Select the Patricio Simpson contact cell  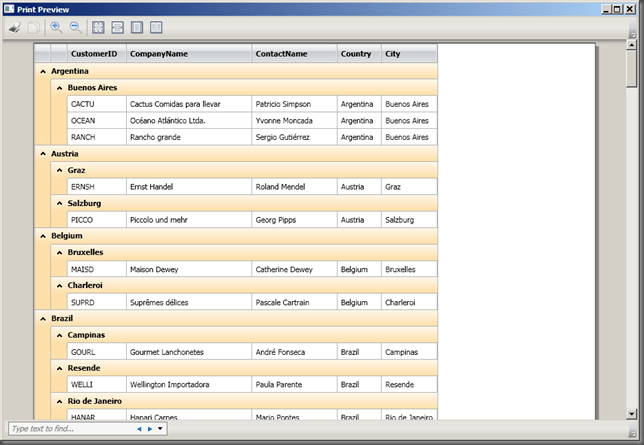tap(294, 104)
